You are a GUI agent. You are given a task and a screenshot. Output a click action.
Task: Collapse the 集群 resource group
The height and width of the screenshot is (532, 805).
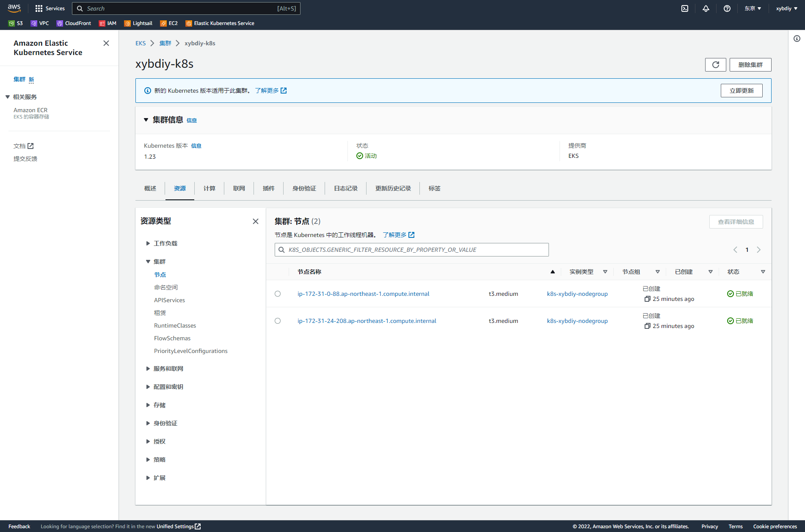[148, 262]
